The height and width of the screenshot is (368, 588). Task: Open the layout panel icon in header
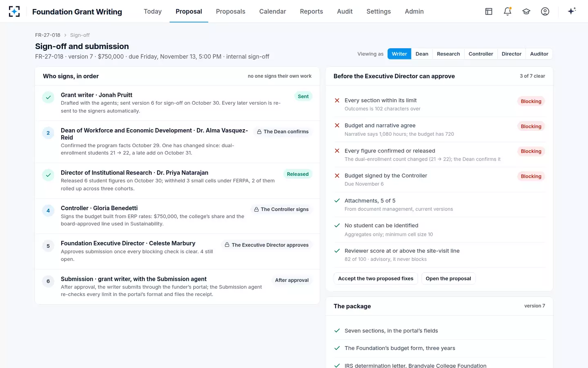[x=489, y=11]
